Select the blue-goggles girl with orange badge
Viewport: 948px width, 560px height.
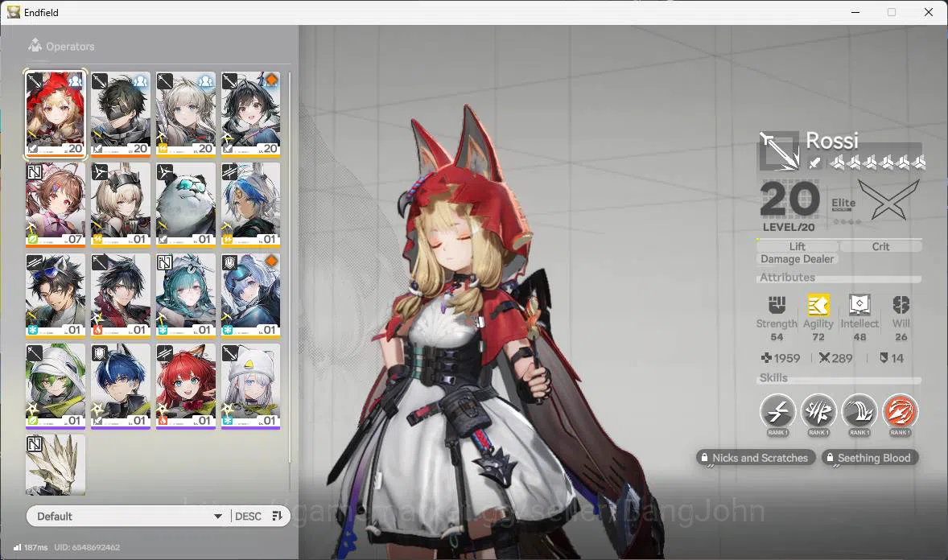[x=251, y=296]
